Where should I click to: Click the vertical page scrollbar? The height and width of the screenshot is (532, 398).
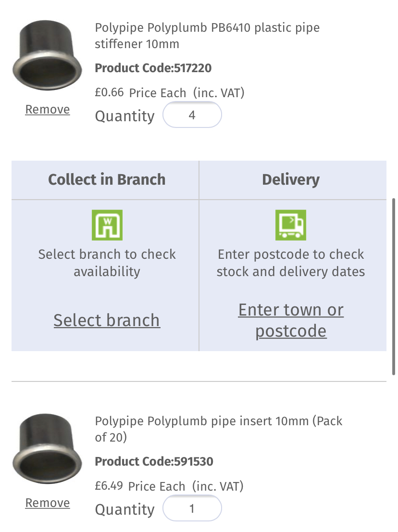[x=394, y=286]
